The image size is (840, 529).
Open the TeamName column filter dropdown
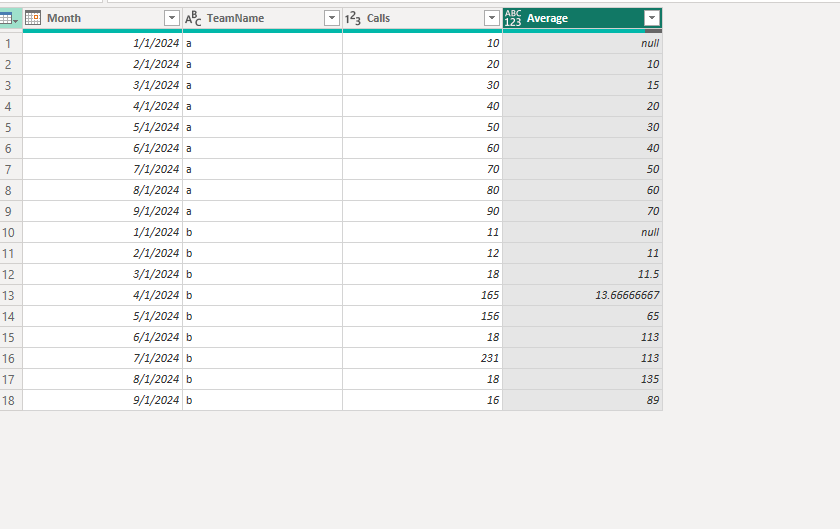click(x=332, y=18)
